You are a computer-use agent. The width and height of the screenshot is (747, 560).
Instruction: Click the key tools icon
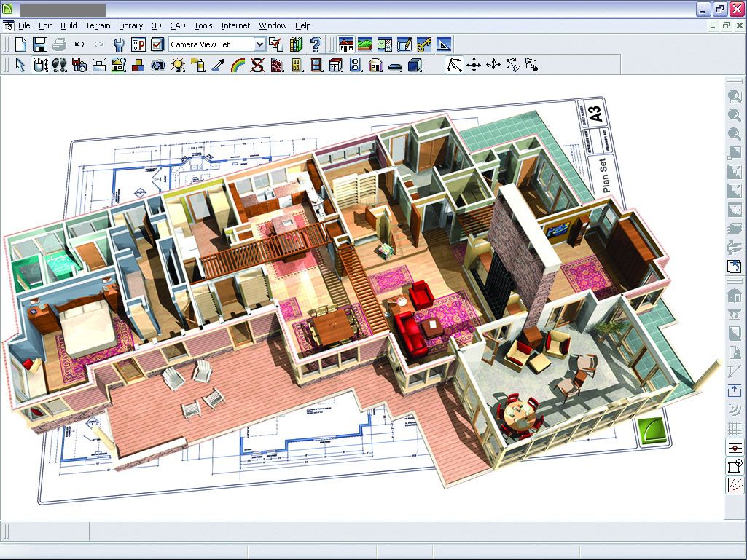tap(423, 44)
